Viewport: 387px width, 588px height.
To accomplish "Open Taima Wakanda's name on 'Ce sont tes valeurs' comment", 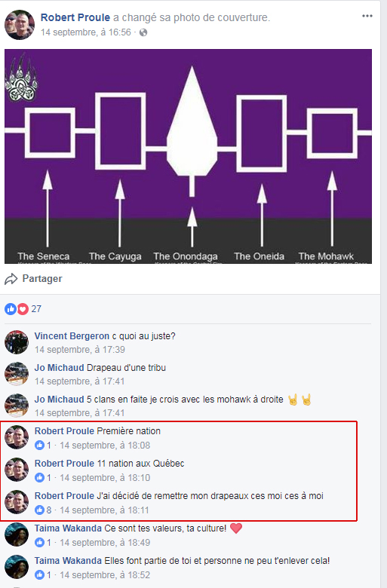I will (68, 528).
